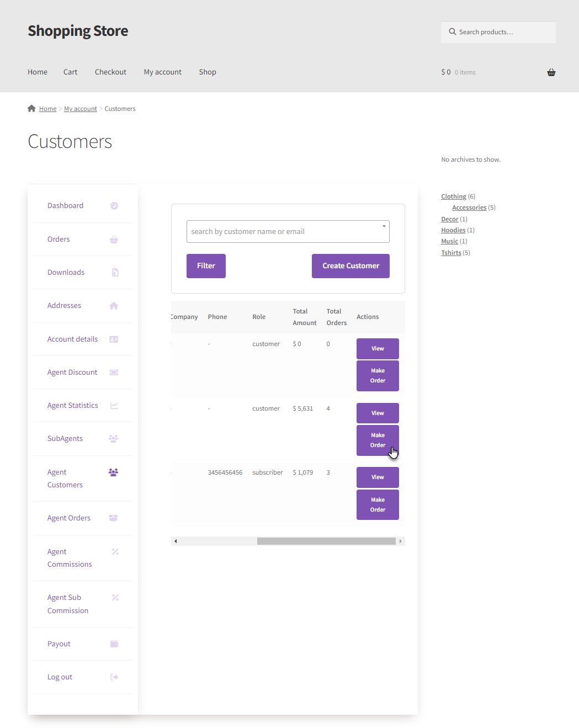Viewport: 579px width, 728px height.
Task: Click the SubAgents people icon
Action: click(113, 439)
